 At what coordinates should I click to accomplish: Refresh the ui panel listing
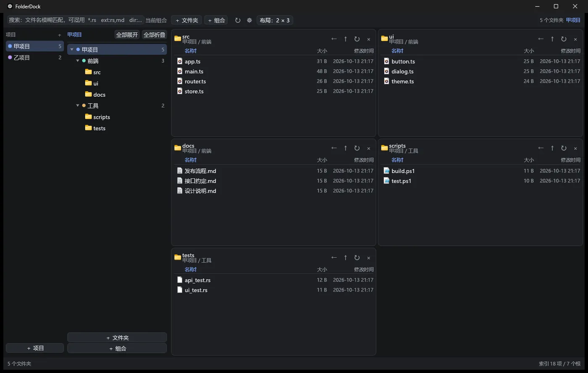564,39
